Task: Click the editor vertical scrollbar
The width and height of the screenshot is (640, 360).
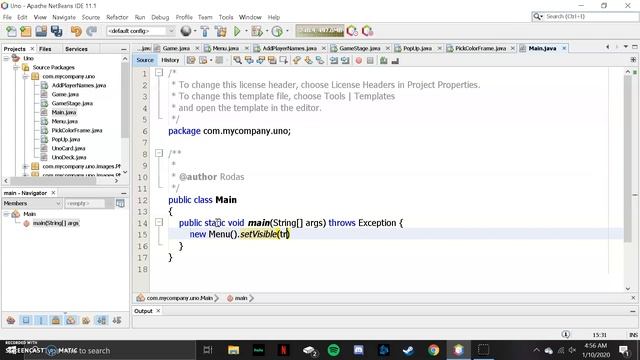Action: (x=628, y=159)
